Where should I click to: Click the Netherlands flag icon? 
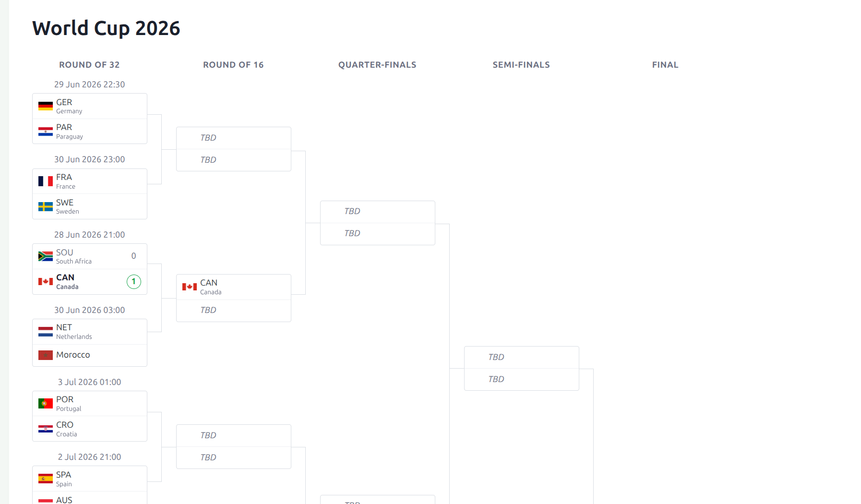point(46,332)
